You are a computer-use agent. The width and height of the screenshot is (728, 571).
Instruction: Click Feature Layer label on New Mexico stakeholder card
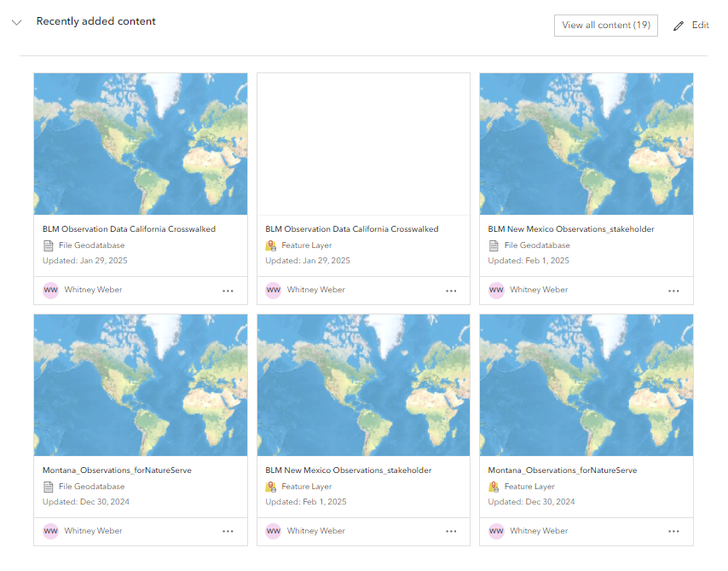tap(306, 487)
